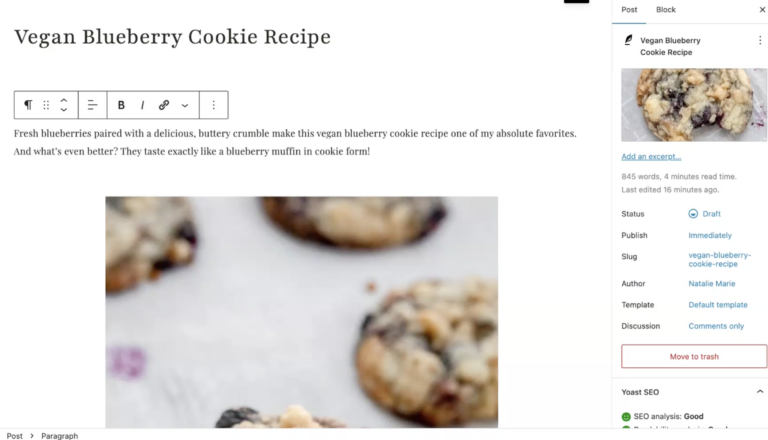Open the Publish Immediately date picker
The image size is (768, 440).
pyautogui.click(x=710, y=235)
